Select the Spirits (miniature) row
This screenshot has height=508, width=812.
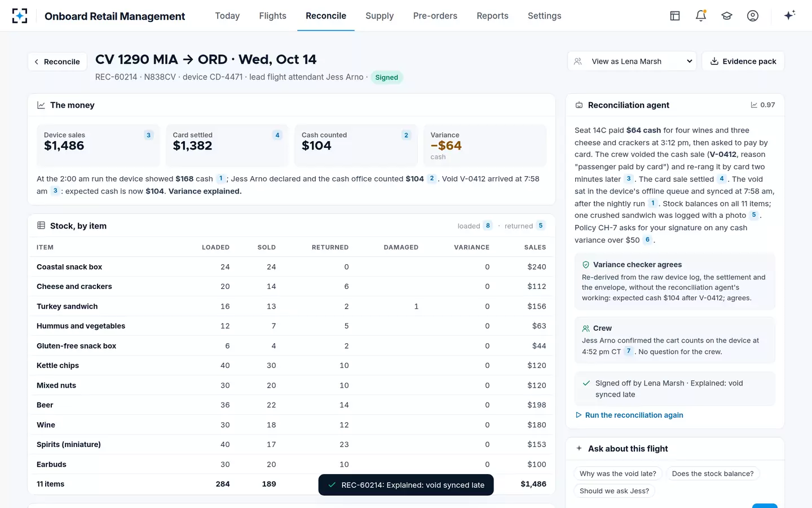coord(292,445)
